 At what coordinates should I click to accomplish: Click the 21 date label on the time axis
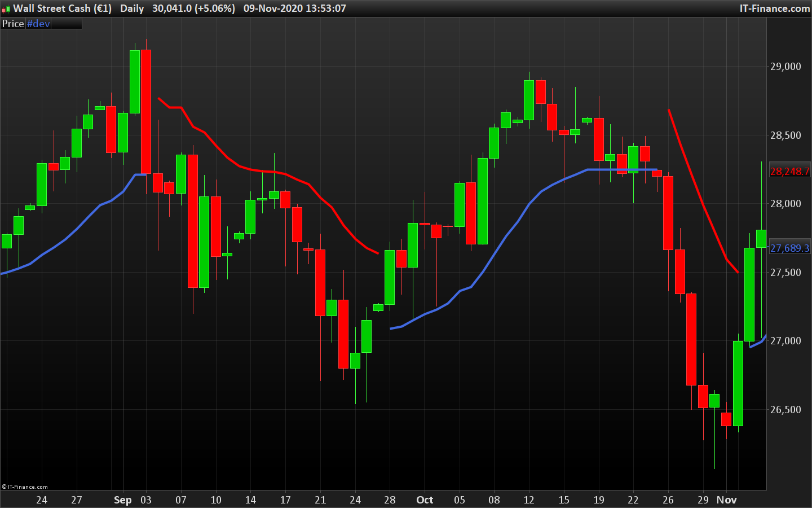click(x=320, y=500)
